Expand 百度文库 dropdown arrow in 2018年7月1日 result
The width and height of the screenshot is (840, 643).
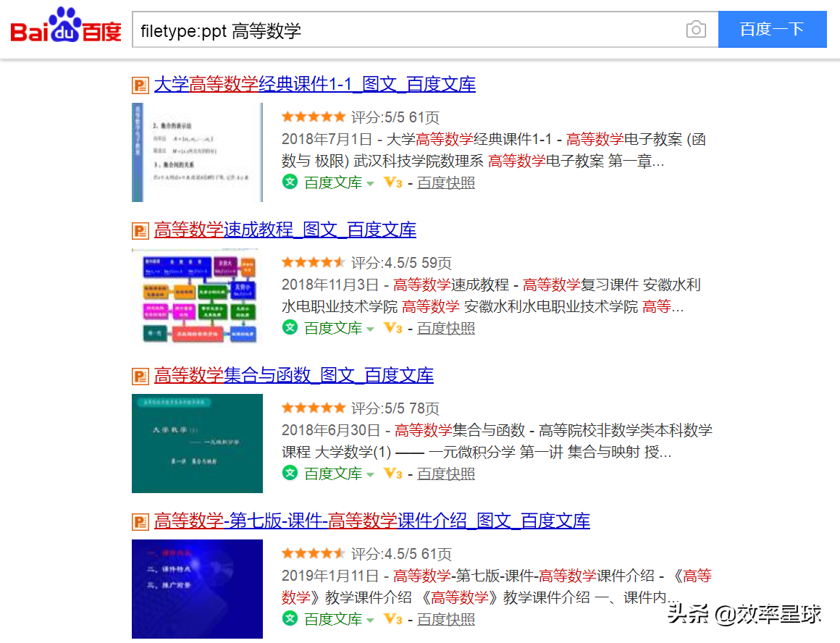click(370, 184)
